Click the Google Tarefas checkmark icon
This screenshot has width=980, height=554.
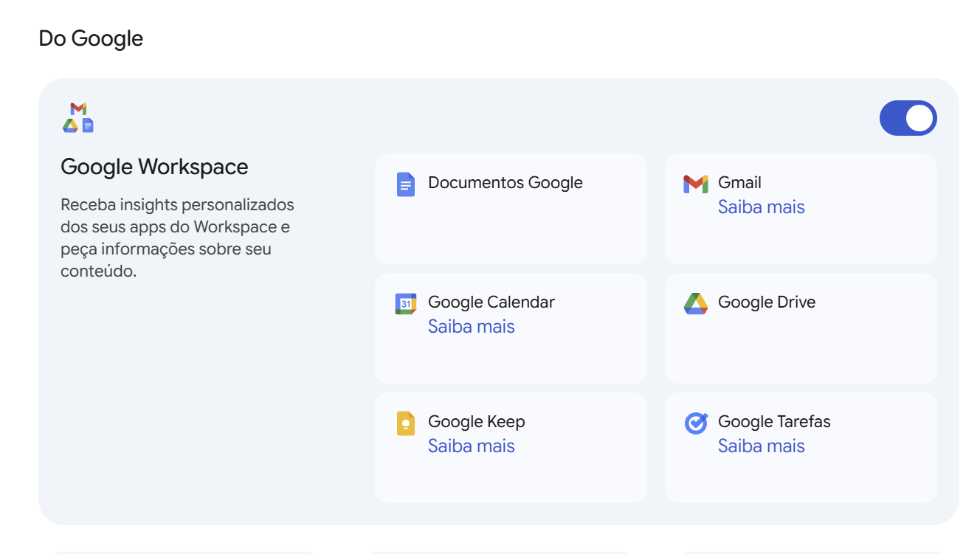[x=696, y=423]
